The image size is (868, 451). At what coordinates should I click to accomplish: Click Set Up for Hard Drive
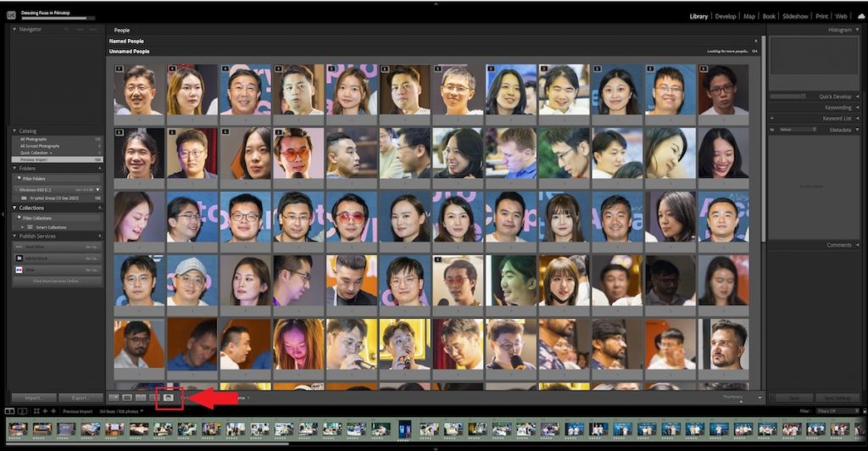92,247
